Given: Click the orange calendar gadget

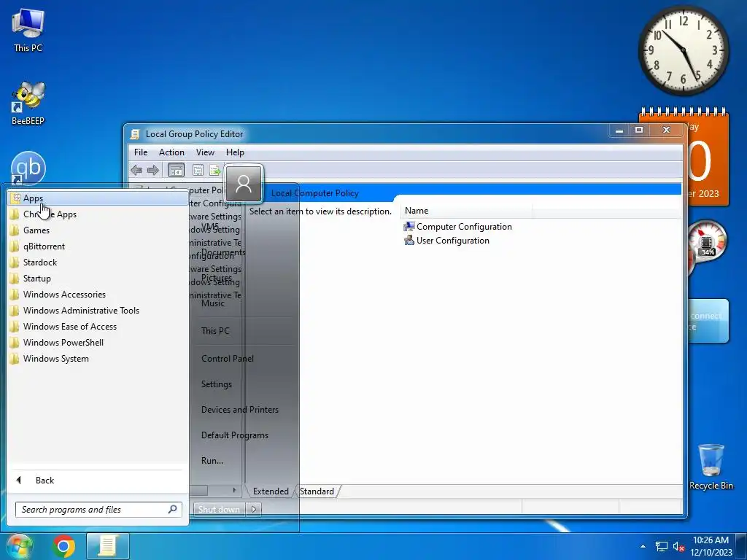Looking at the screenshot, I should pyautogui.click(x=707, y=157).
